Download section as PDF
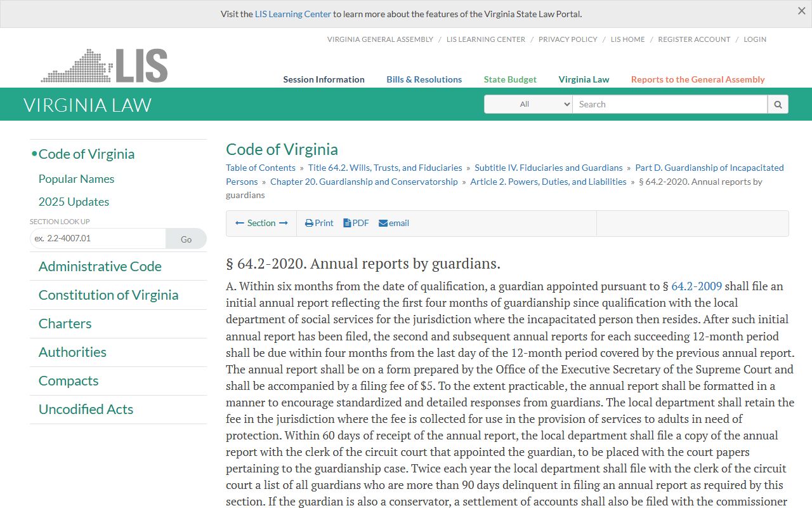The image size is (812, 508). click(x=356, y=223)
